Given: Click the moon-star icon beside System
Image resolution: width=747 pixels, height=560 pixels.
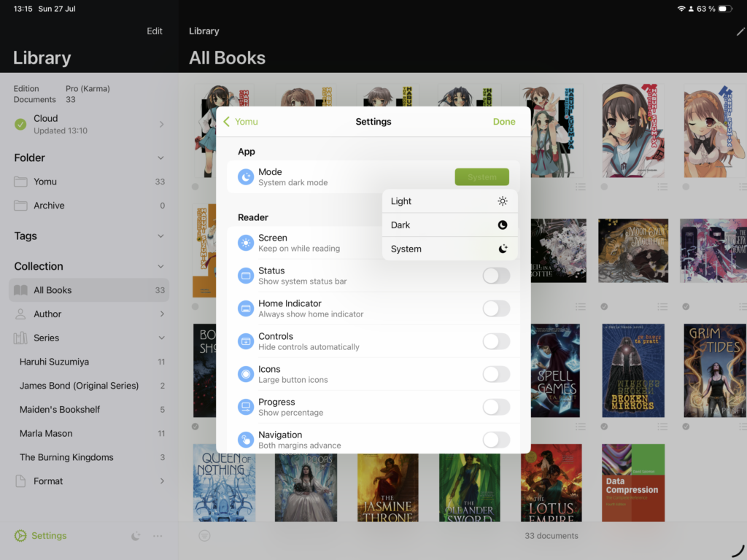Looking at the screenshot, I should 503,249.
